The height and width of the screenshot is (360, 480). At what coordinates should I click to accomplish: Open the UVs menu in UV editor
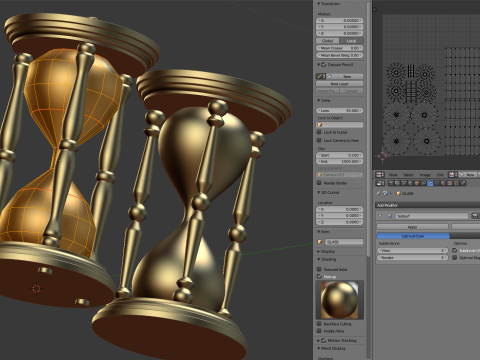pyautogui.click(x=440, y=175)
